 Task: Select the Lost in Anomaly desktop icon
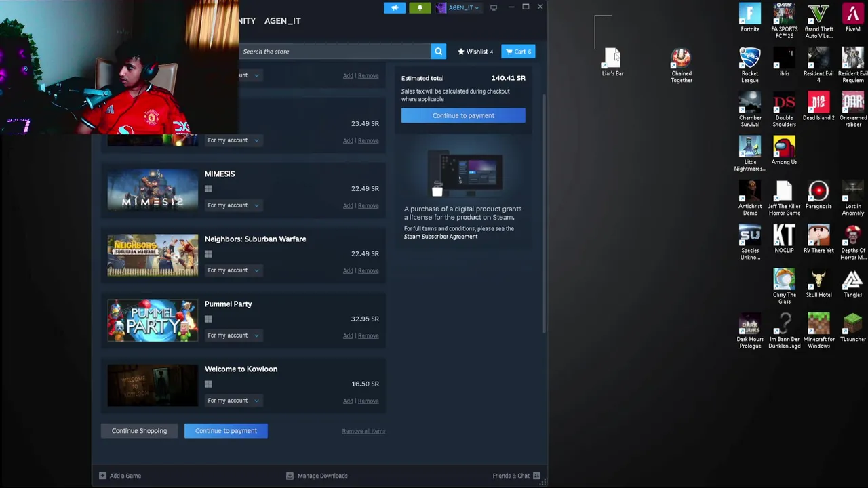pyautogui.click(x=853, y=198)
